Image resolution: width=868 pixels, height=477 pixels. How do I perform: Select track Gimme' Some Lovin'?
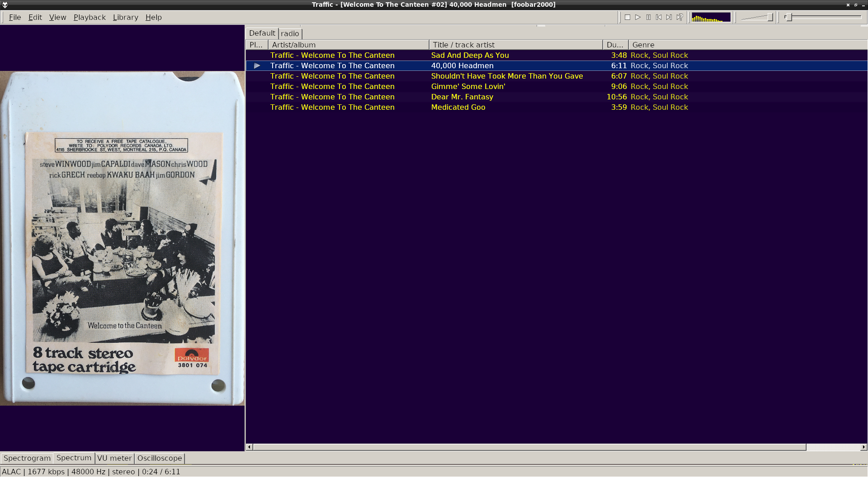(x=557, y=86)
